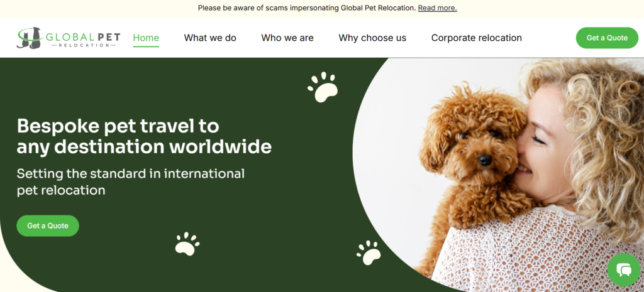The width and height of the screenshot is (644, 292).
Task: Go to the Home menu item
Action: click(x=146, y=38)
